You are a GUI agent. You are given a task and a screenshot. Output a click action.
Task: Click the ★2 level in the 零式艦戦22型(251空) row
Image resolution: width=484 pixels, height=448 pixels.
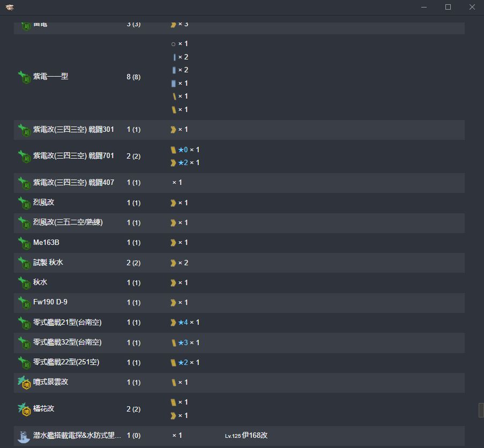(x=183, y=363)
